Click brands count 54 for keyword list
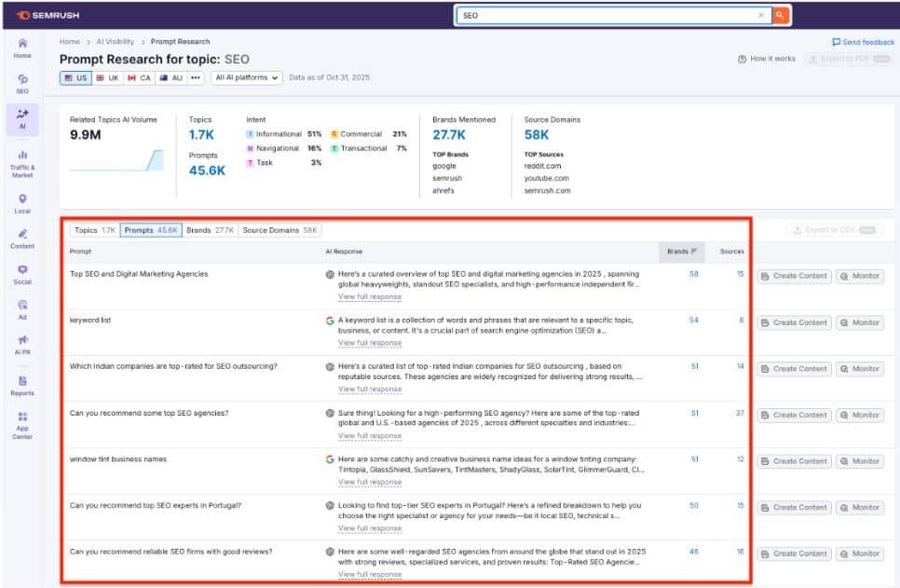The image size is (900, 588). [x=694, y=320]
